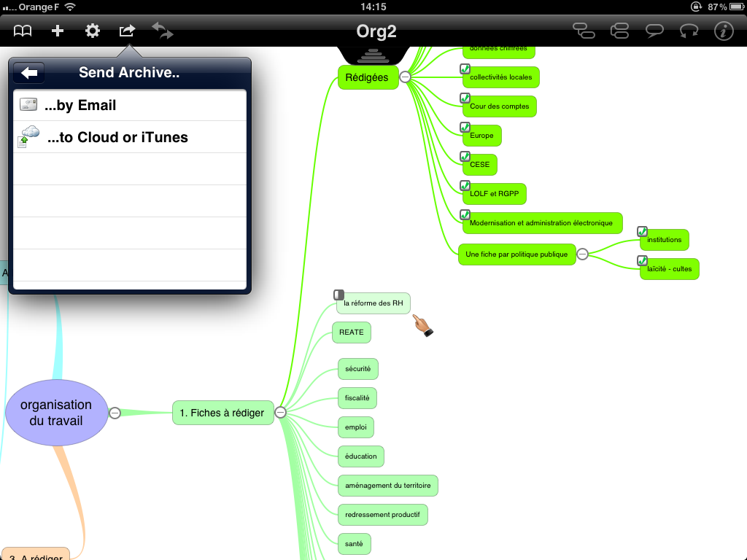Click the add sibling node icon

point(619,31)
